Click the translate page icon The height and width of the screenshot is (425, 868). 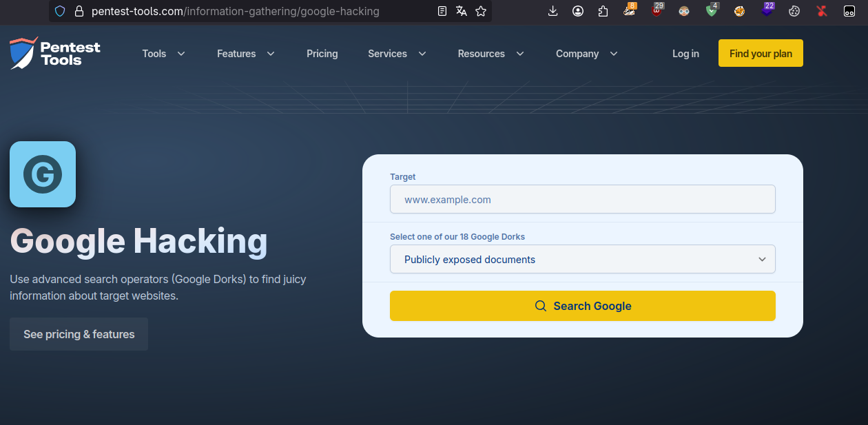click(x=462, y=11)
